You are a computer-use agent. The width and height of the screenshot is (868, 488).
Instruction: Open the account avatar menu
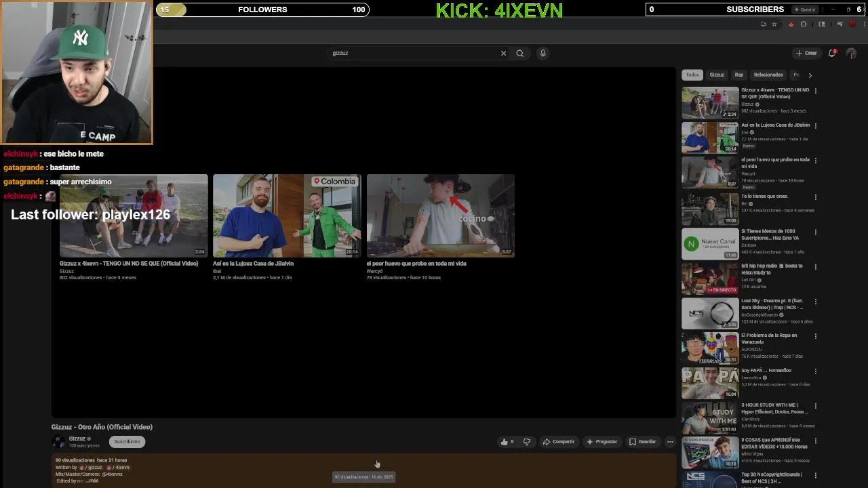click(x=851, y=53)
